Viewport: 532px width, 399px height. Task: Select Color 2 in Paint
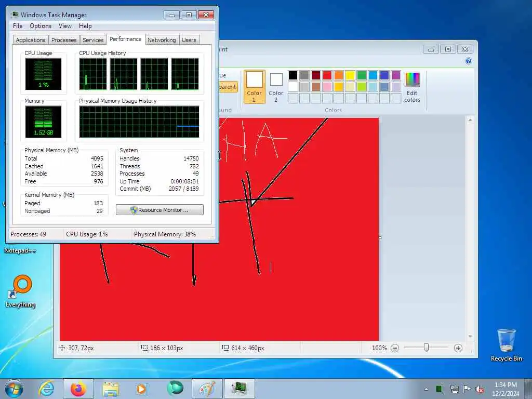click(276, 87)
